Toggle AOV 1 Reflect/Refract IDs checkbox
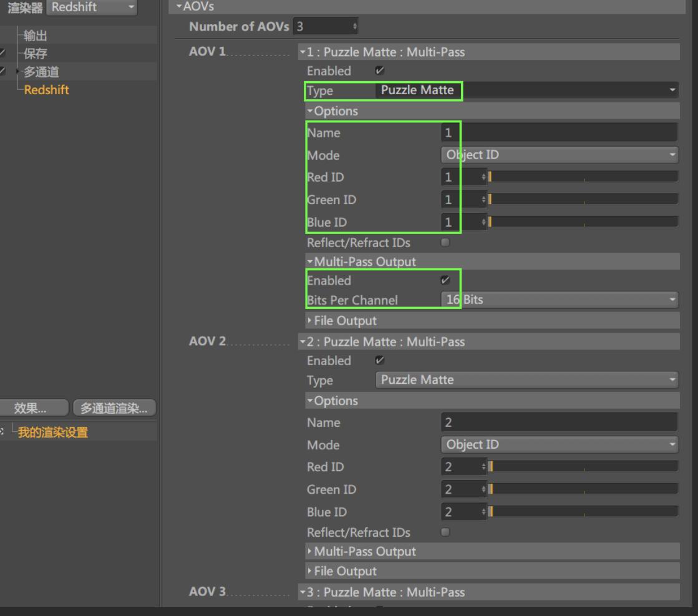Viewport: 698px width, 616px height. click(445, 243)
